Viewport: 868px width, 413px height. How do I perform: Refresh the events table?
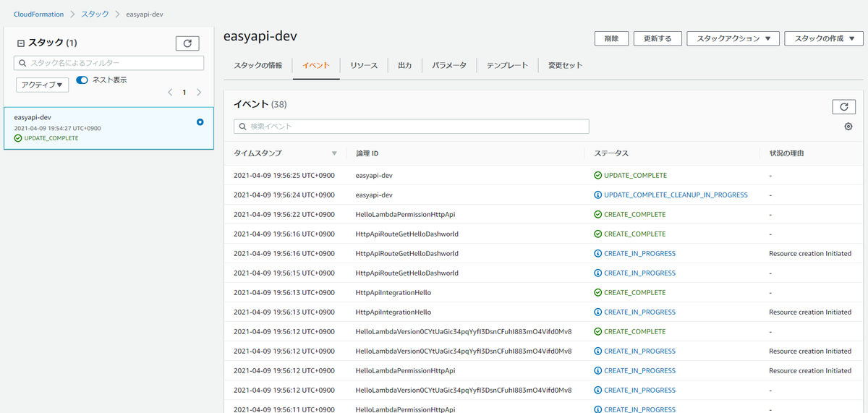click(x=844, y=106)
